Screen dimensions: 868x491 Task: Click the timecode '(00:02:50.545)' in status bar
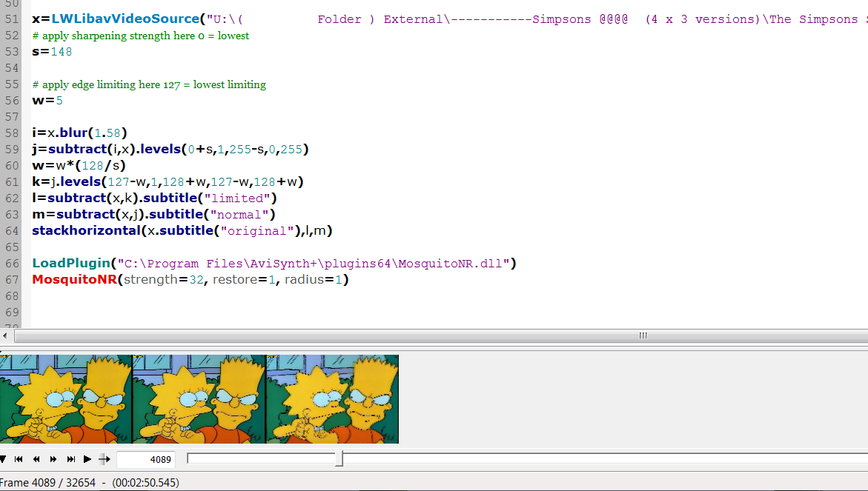(x=145, y=483)
